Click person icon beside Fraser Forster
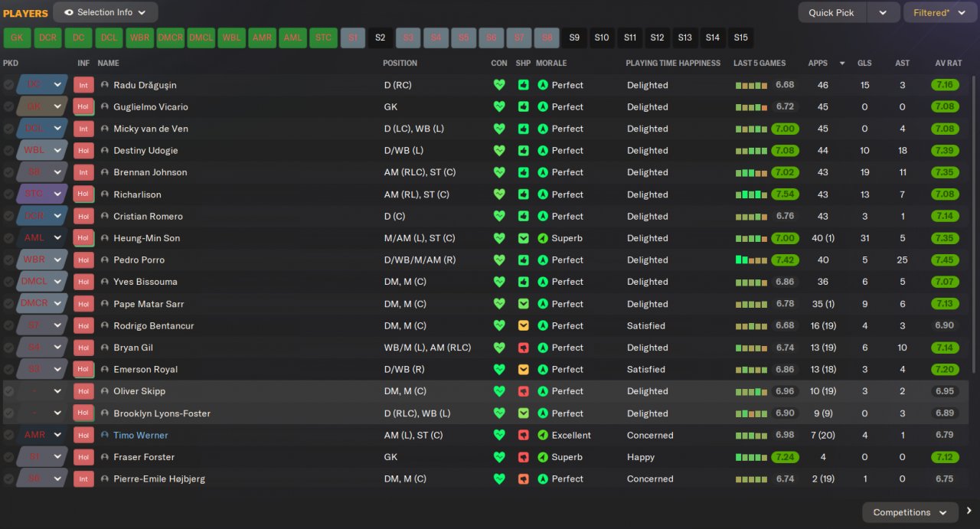The image size is (980, 529). (x=105, y=457)
